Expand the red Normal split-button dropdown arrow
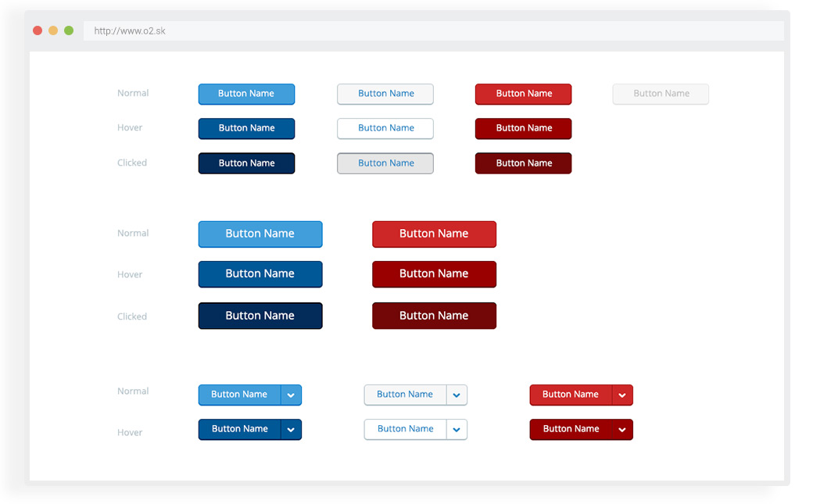 click(622, 395)
